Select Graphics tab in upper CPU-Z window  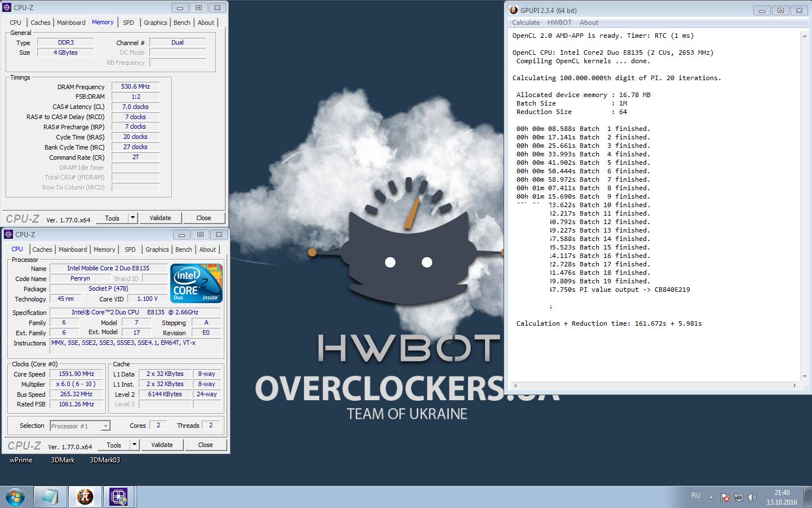point(156,23)
